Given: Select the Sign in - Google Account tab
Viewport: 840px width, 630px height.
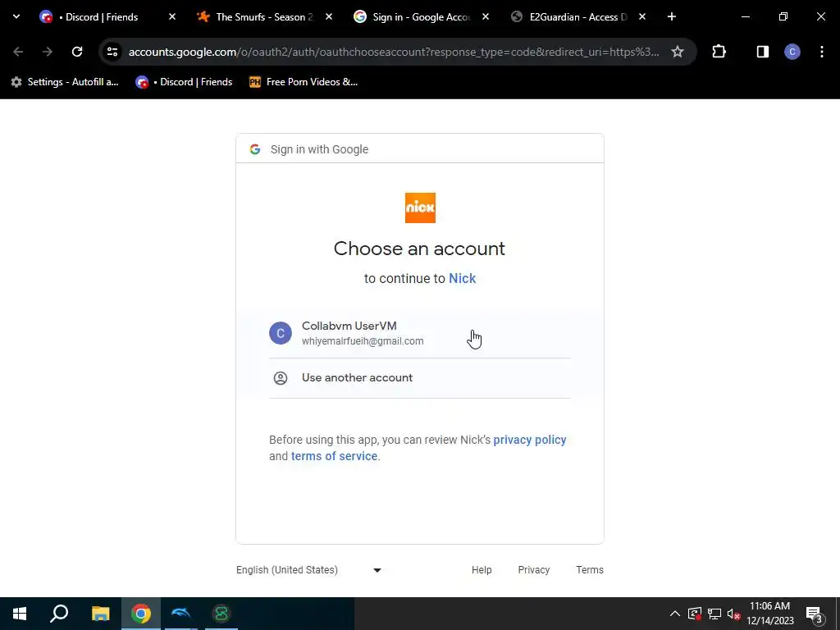Looking at the screenshot, I should 421,16.
